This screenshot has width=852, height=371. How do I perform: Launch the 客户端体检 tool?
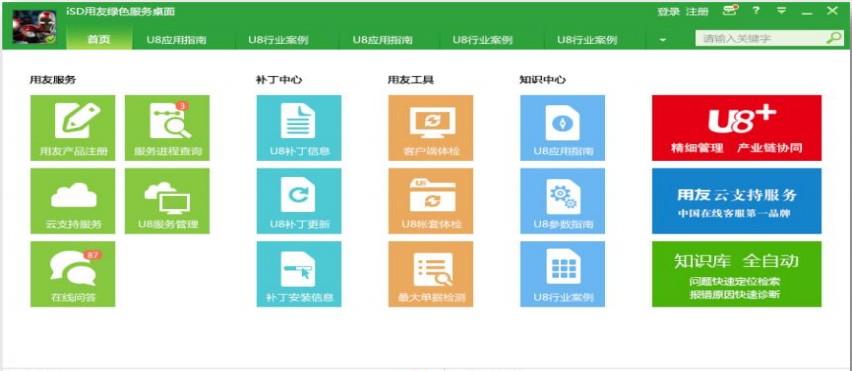[430, 128]
